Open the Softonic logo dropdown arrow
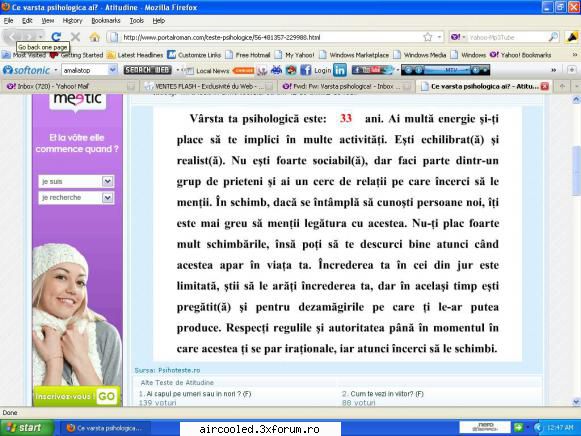This screenshot has width=581, height=436. point(56,70)
